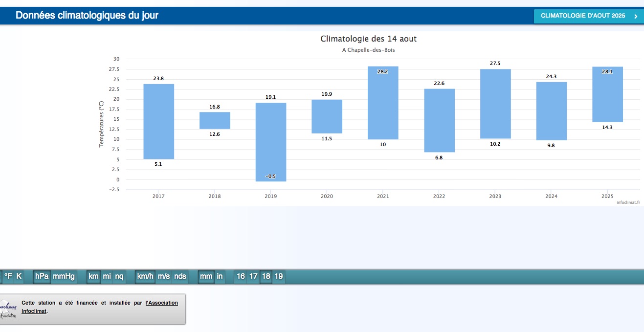
Task: Open l'Association Infoclimat link
Action: tap(161, 303)
